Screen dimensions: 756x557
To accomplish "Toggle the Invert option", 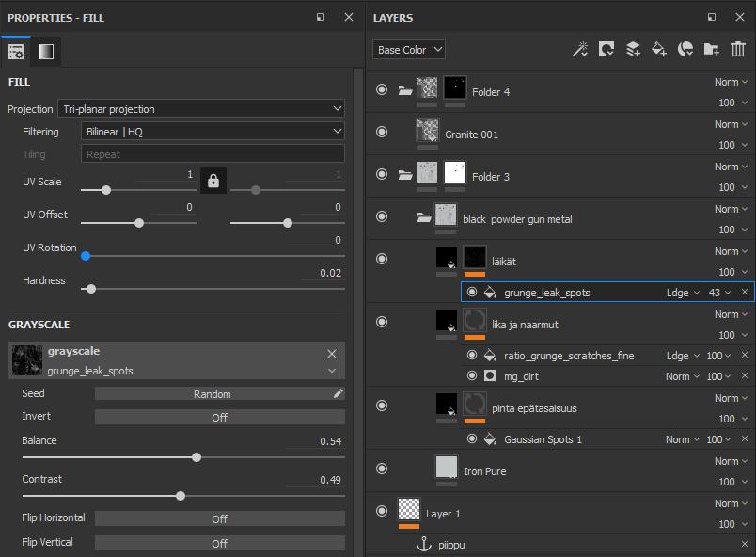I will (220, 417).
